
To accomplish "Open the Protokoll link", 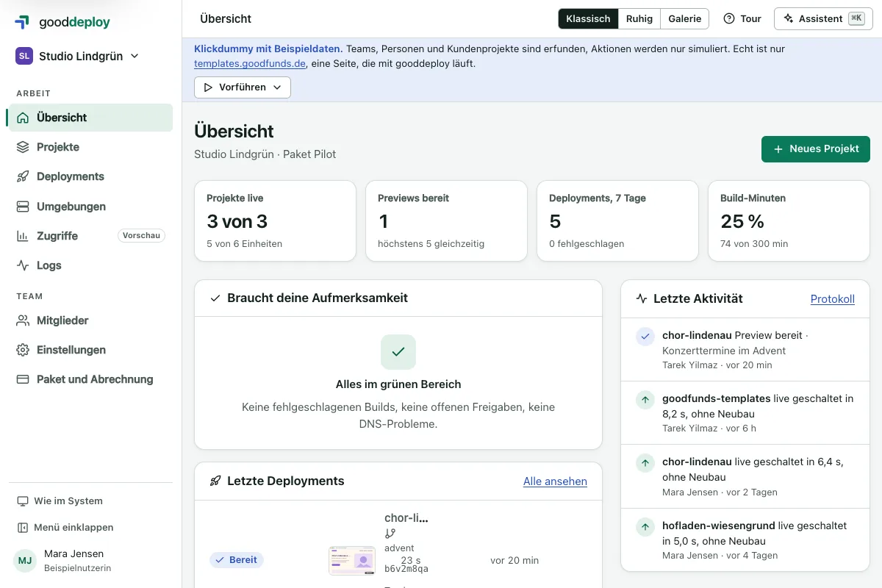I will pos(833,299).
